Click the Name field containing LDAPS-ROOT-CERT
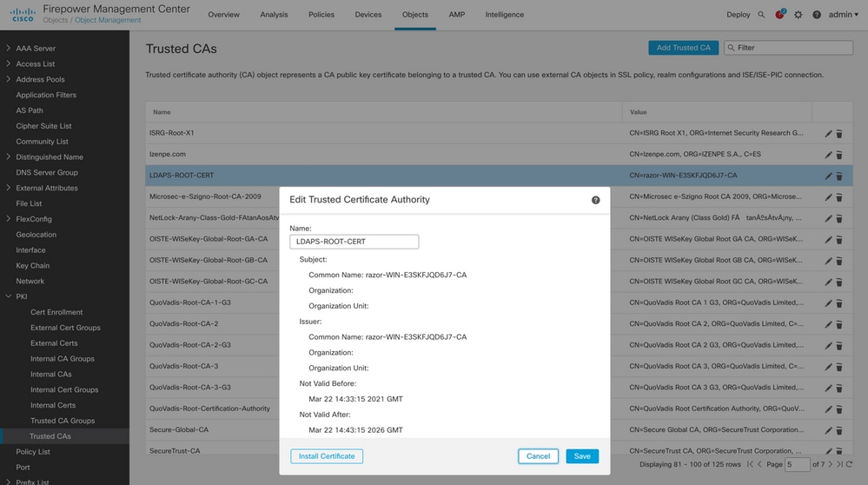Image resolution: width=868 pixels, height=485 pixels. pyautogui.click(x=354, y=242)
